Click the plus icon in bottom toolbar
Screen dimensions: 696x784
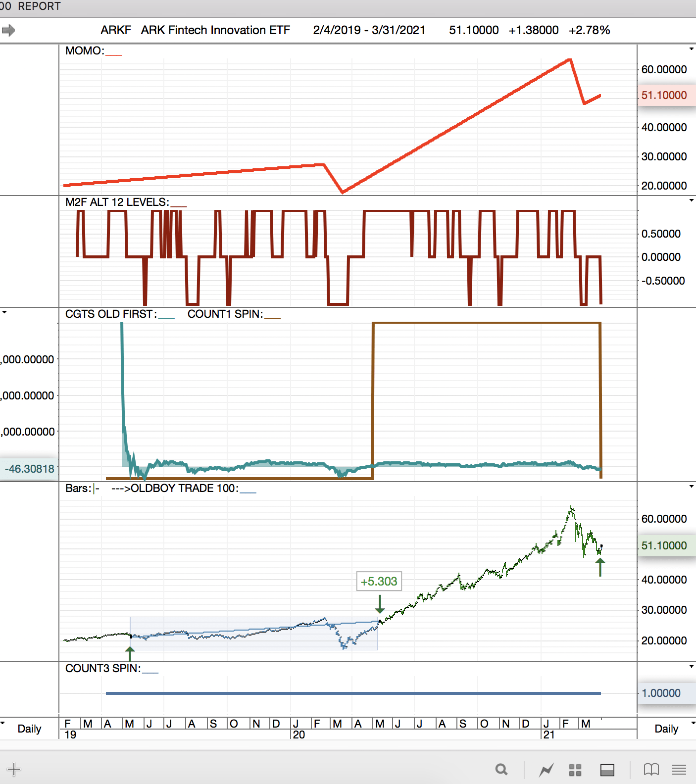[x=14, y=769]
